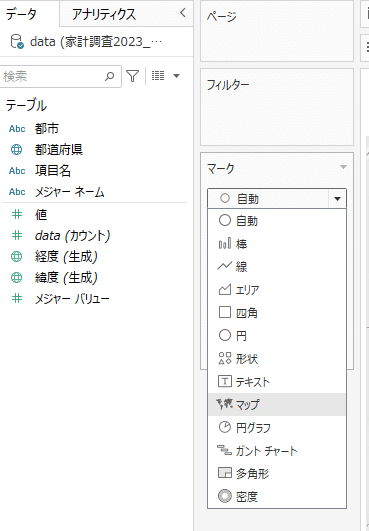Select 密度 (Density) mark type
Viewport: 369px width, 531px height.
[x=277, y=496]
